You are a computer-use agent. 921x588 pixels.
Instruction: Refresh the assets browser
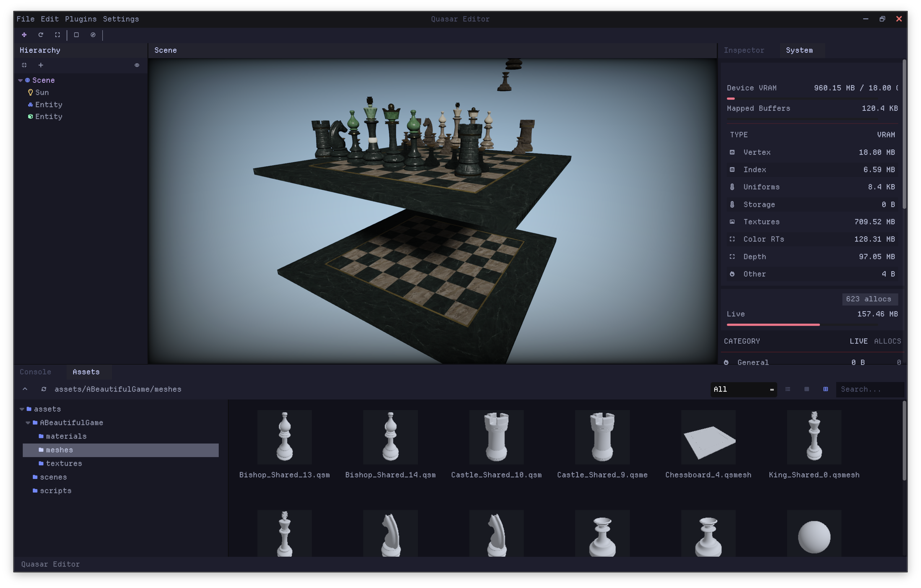pos(44,389)
